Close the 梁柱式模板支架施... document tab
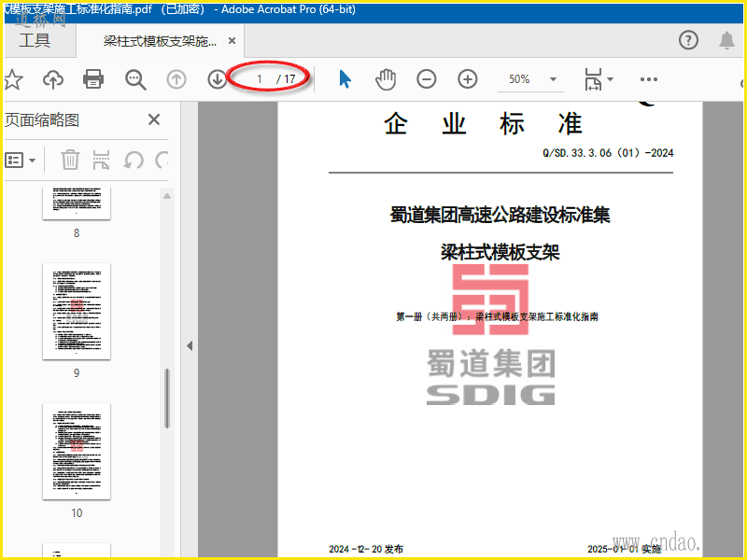 pyautogui.click(x=232, y=41)
